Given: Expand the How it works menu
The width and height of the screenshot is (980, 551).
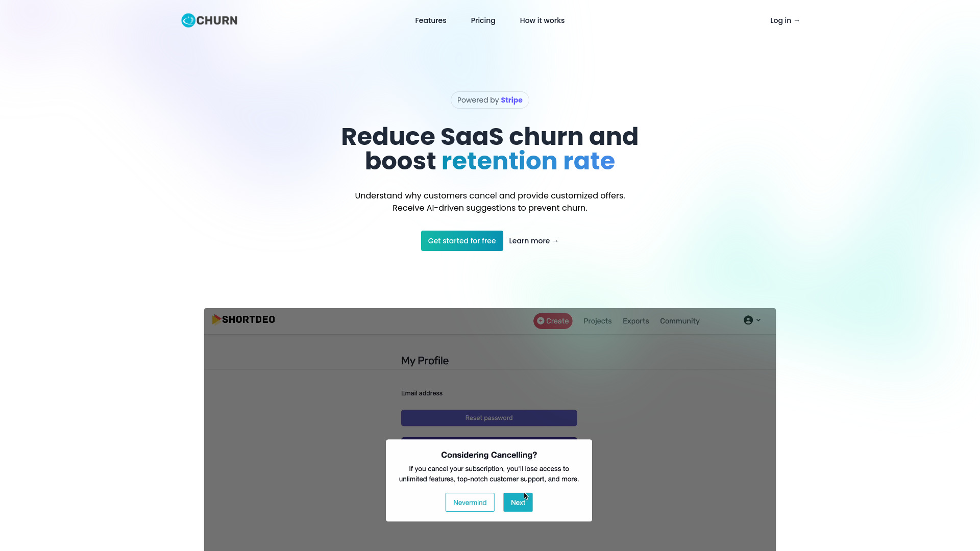Looking at the screenshot, I should pos(542,20).
